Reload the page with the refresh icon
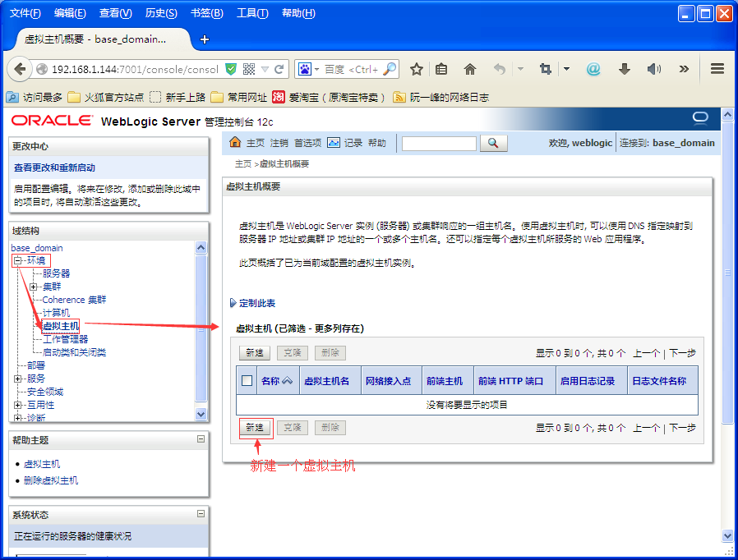 (279, 70)
